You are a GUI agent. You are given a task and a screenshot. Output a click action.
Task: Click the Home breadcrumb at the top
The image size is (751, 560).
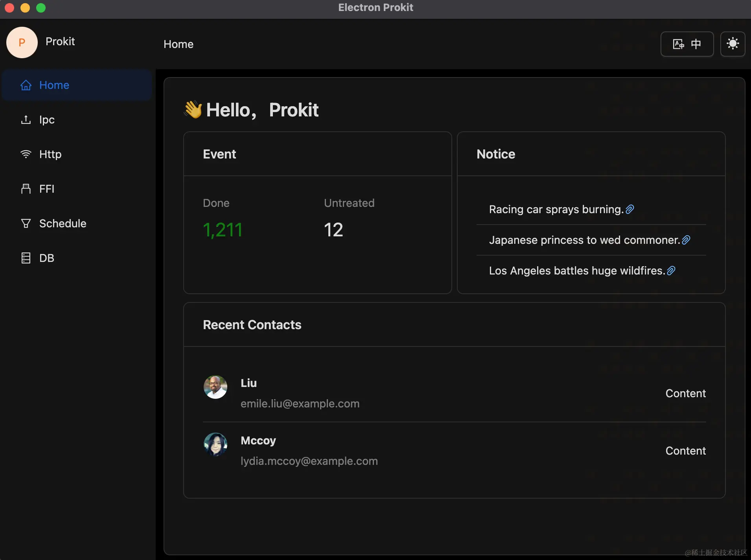[x=179, y=44]
